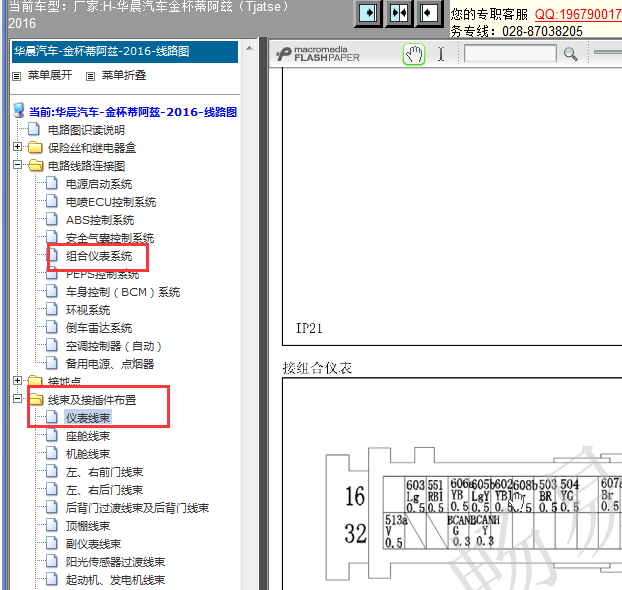The width and height of the screenshot is (622, 590).
Task: Click the split-view center arrows button
Action: [399, 13]
